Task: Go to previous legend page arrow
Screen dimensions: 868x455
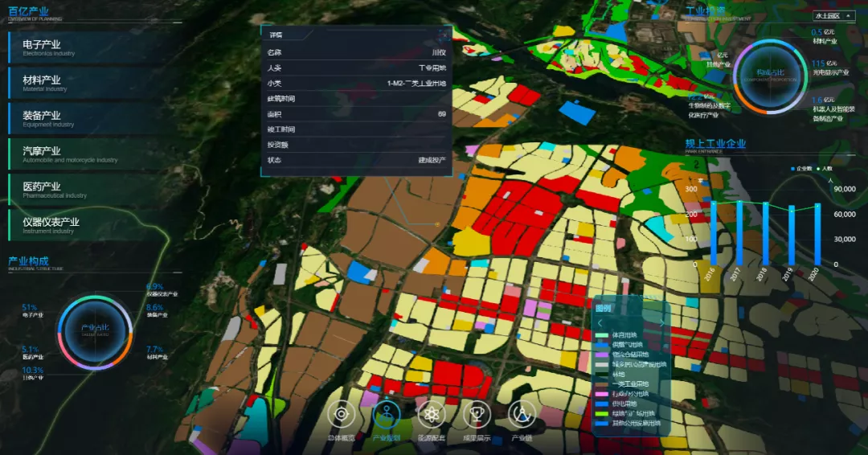Action: click(600, 322)
